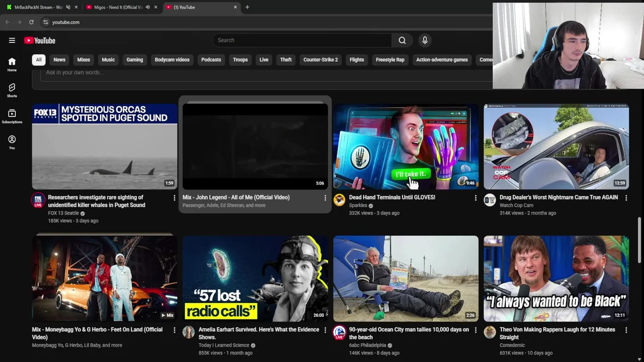Close the MrBackPackN Stream tab
Image resolution: width=644 pixels, height=362 pixels.
click(x=76, y=7)
